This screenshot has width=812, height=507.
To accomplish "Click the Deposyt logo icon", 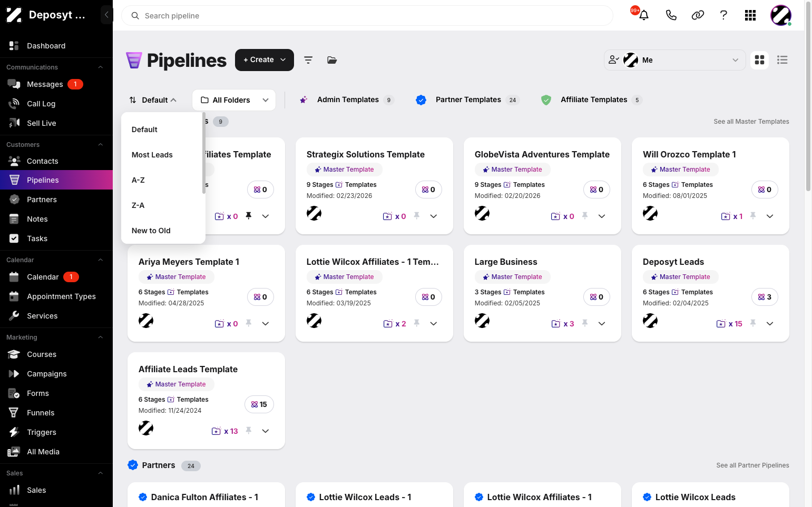I will [14, 15].
